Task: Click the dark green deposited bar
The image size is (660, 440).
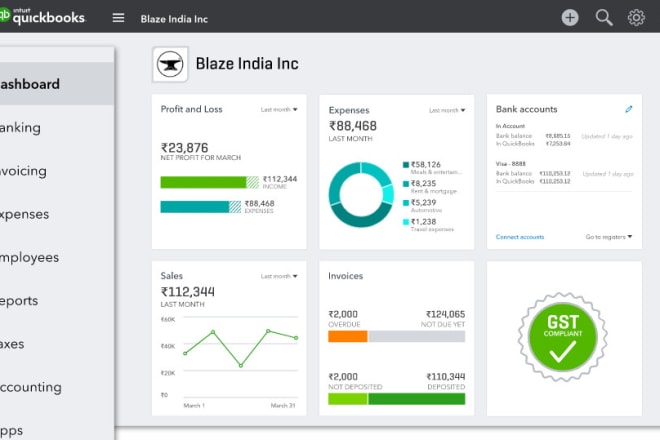Action: coord(417,399)
